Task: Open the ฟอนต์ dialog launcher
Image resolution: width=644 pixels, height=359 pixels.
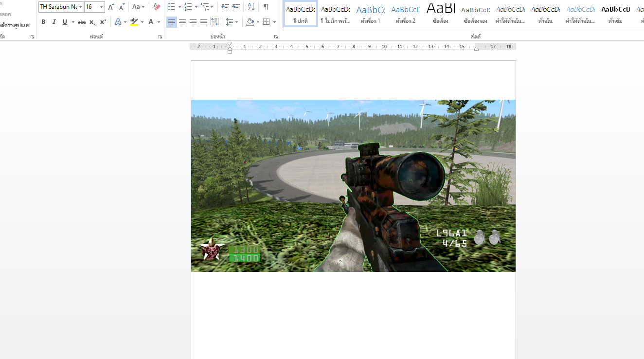Action: 160,37
